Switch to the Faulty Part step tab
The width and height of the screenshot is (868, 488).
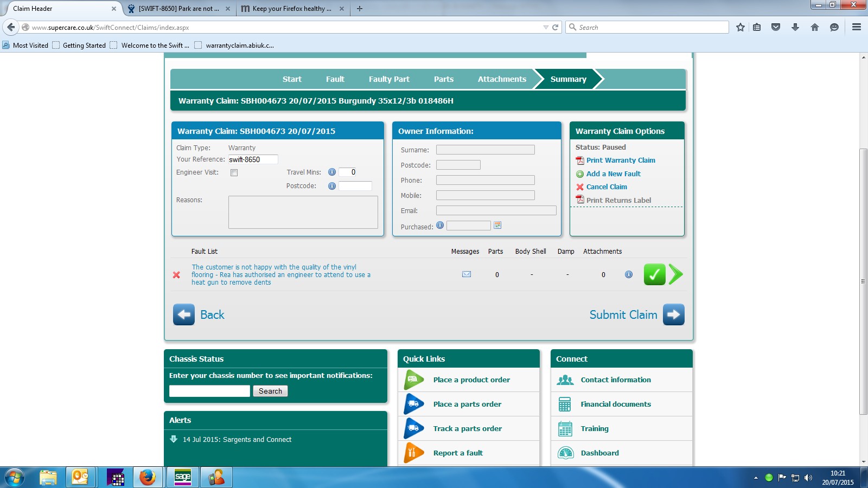389,79
